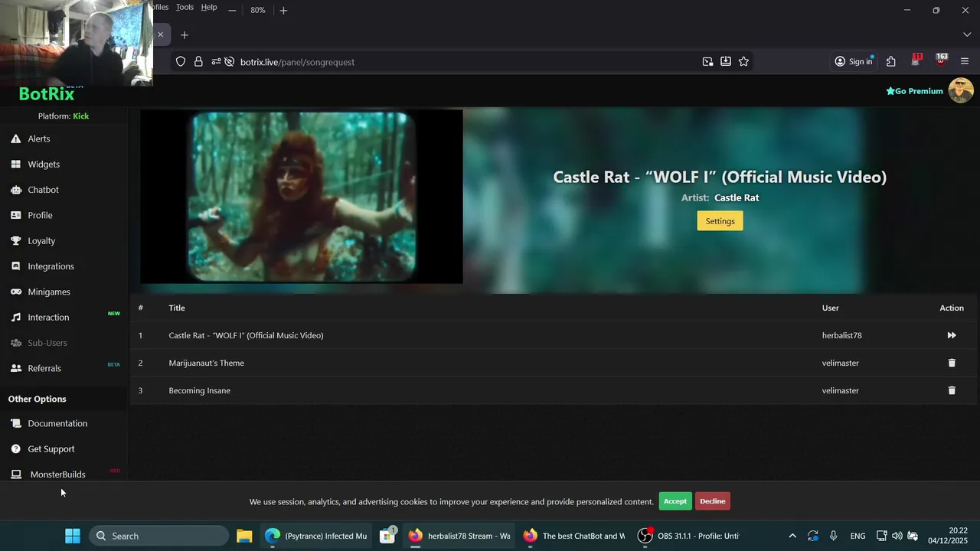Open the Windows Start menu

pyautogui.click(x=73, y=536)
